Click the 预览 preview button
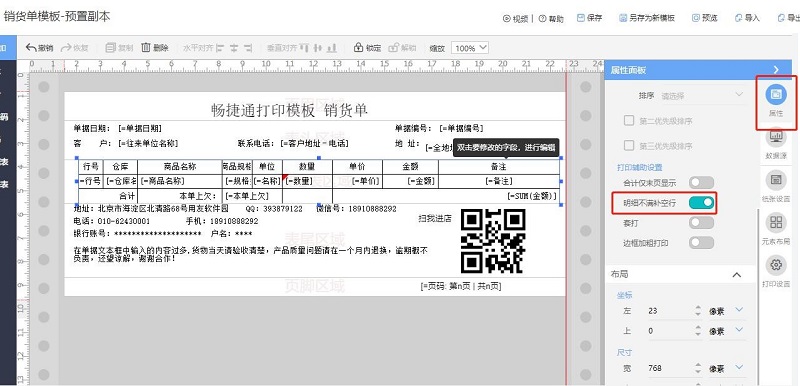 pyautogui.click(x=705, y=18)
